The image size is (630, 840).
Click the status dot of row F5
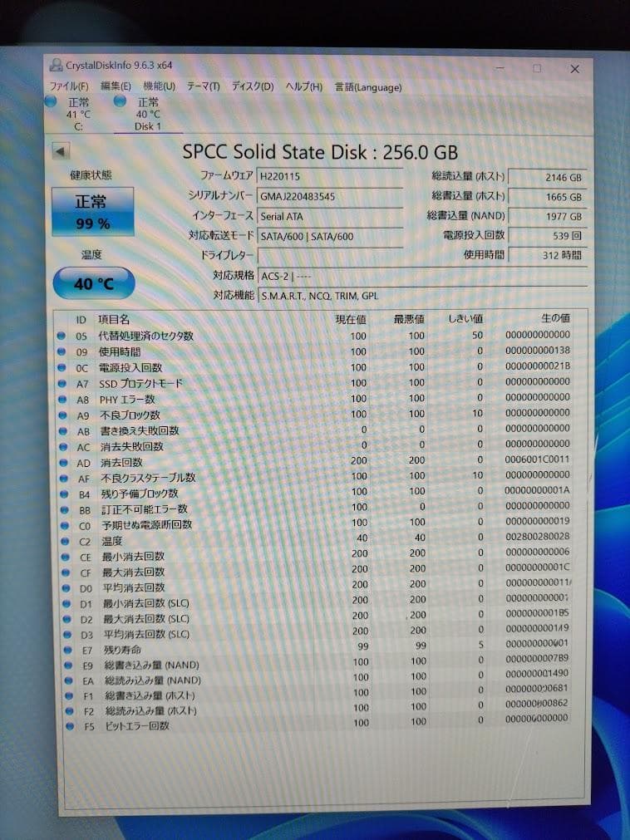[x=69, y=726]
